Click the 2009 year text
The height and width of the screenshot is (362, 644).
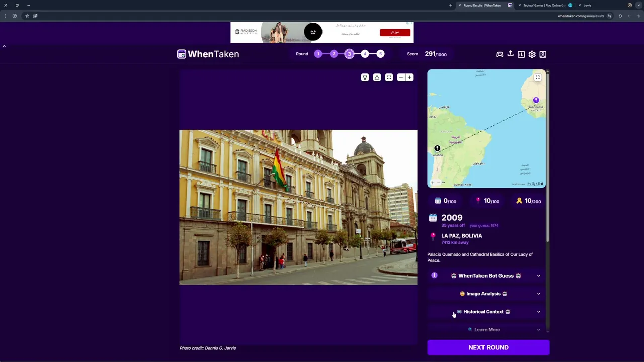tap(452, 218)
